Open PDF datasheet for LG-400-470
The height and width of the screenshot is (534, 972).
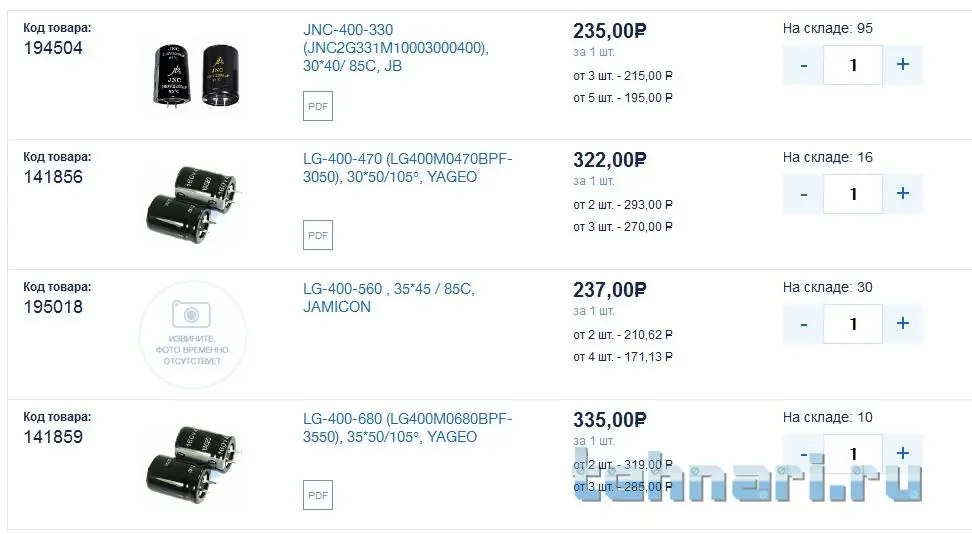318,236
